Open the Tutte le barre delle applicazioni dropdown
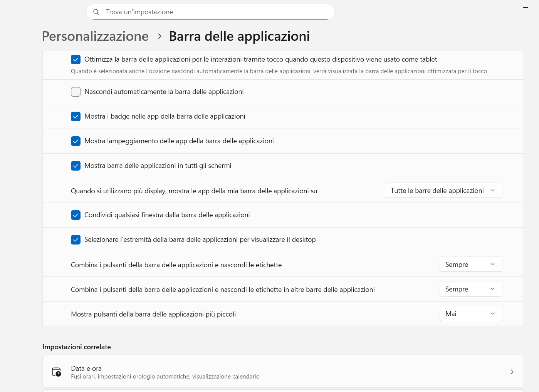 (443, 190)
